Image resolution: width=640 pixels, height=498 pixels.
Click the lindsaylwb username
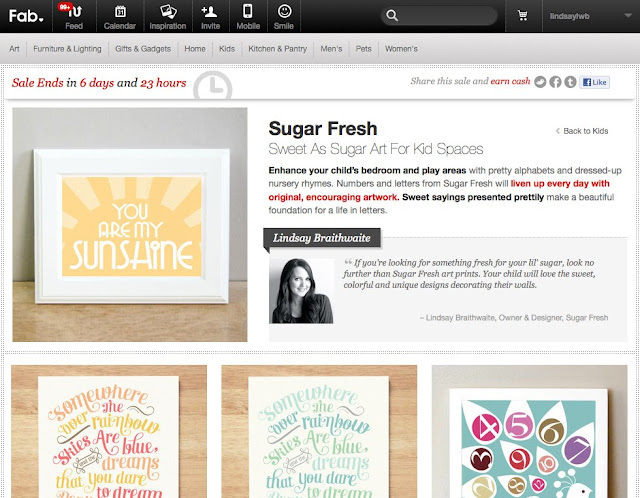coord(569,16)
